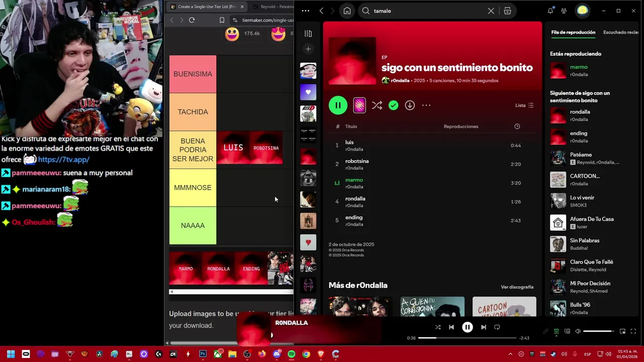644x362 pixels.
Task: Bookmark the TierMaker page
Action: click(x=222, y=20)
